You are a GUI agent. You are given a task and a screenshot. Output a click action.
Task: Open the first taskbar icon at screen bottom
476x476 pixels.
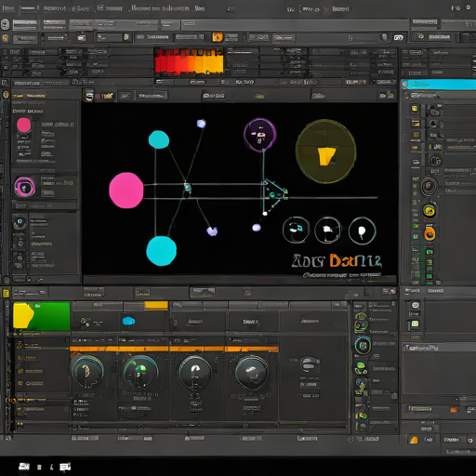point(24,467)
